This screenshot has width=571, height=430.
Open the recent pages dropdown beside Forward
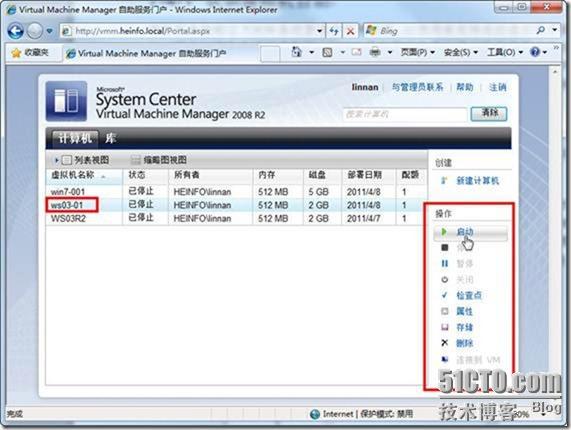tap(50, 31)
